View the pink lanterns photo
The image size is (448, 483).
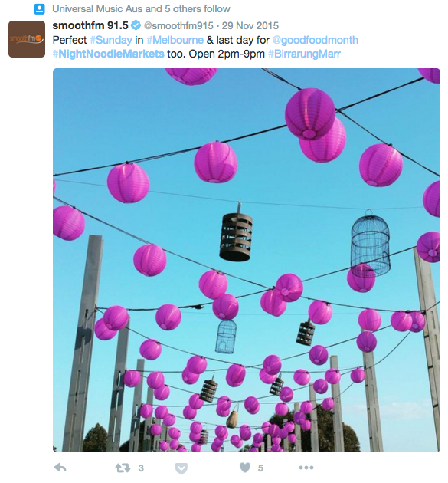(247, 261)
